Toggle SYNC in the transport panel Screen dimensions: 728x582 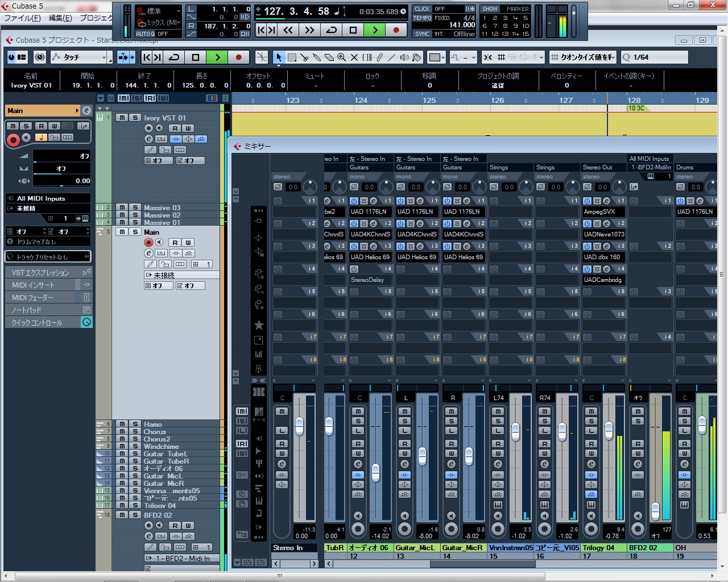(423, 34)
